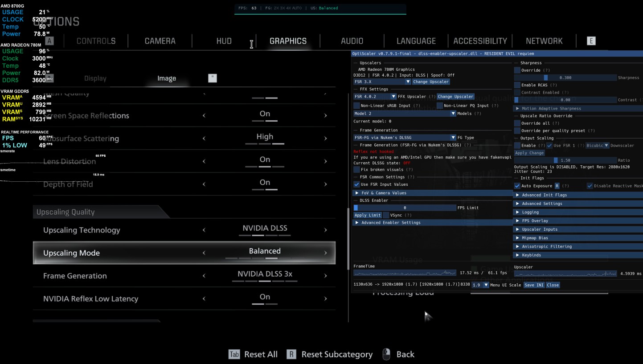Click left arrow for NVIDIA Reflex Low Latency
The height and width of the screenshot is (364, 643).
204,299
